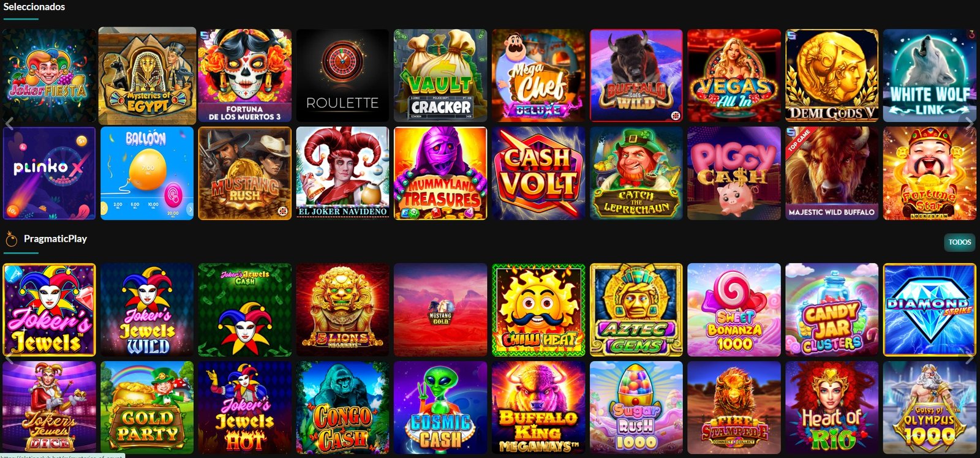980x458 pixels.
Task: Choose the White Wolf Link game
Action: 930,75
